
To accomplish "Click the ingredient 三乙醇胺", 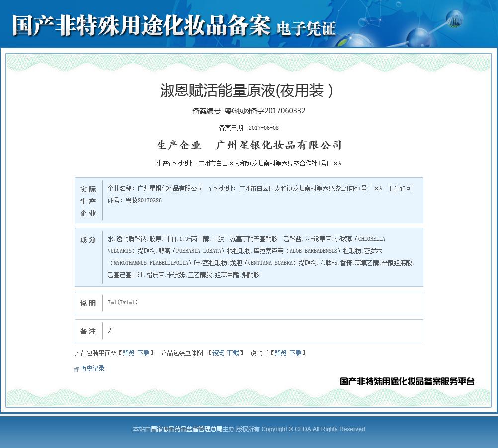I will point(200,275).
